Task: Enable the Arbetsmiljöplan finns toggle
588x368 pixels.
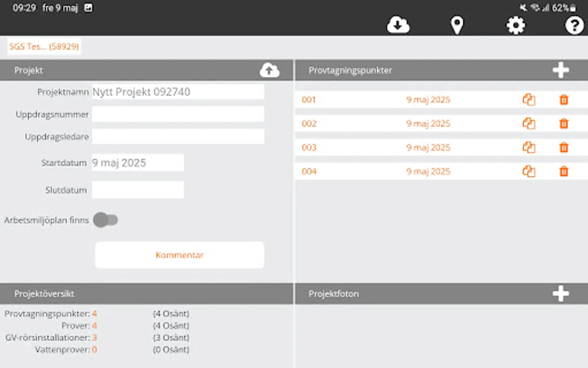Action: 106,220
